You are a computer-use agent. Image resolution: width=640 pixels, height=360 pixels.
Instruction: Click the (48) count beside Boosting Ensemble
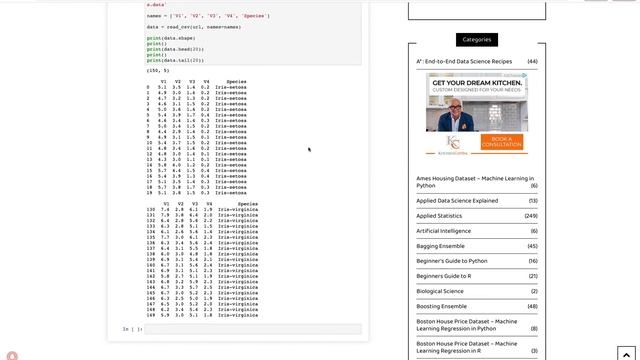pos(532,306)
